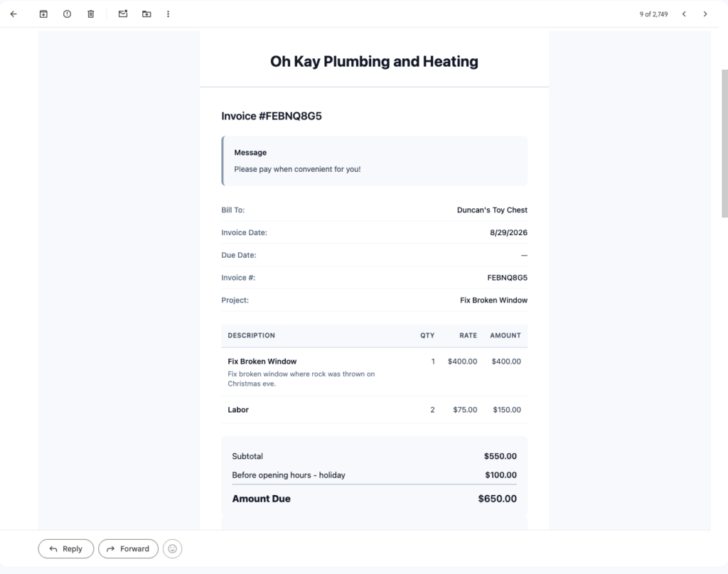The width and height of the screenshot is (728, 574).
Task: Click the vertical scrollbar thumb
Action: click(724, 143)
